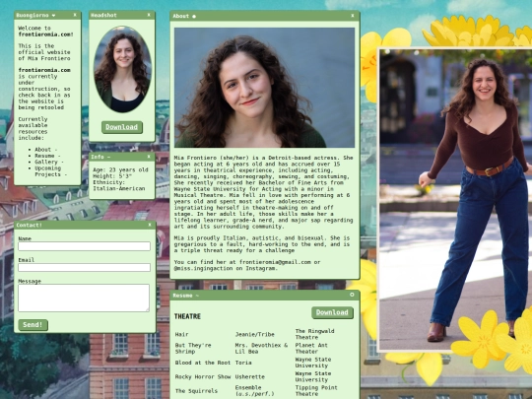Click into the Message text area
This screenshot has width=532, height=399.
coord(84,298)
